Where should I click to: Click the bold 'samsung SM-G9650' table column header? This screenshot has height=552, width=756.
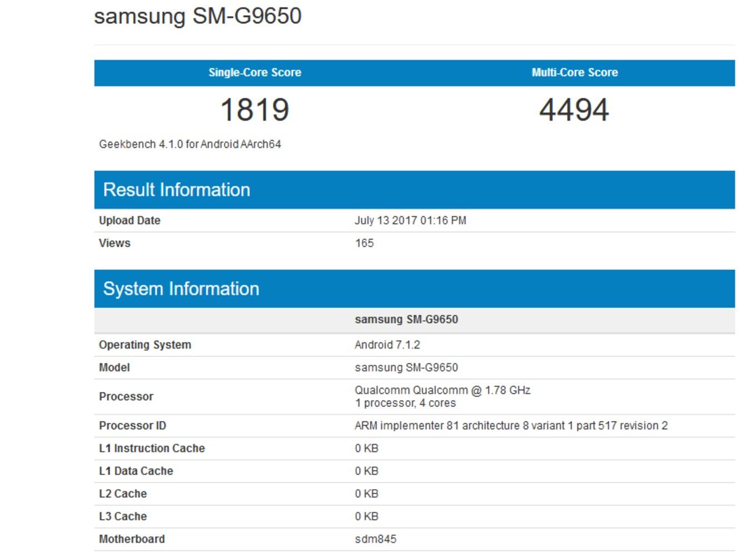406,319
